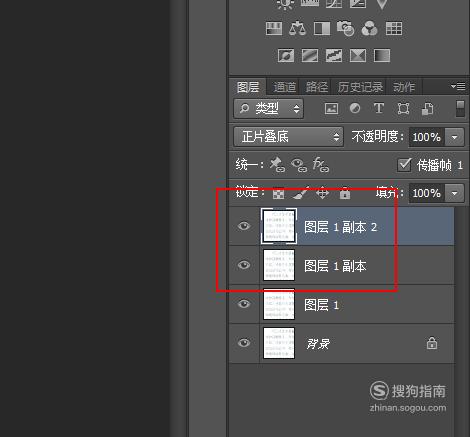This screenshot has width=470, height=437.
Task: Add a Photo Filter adjustment layer
Action: [x=346, y=29]
